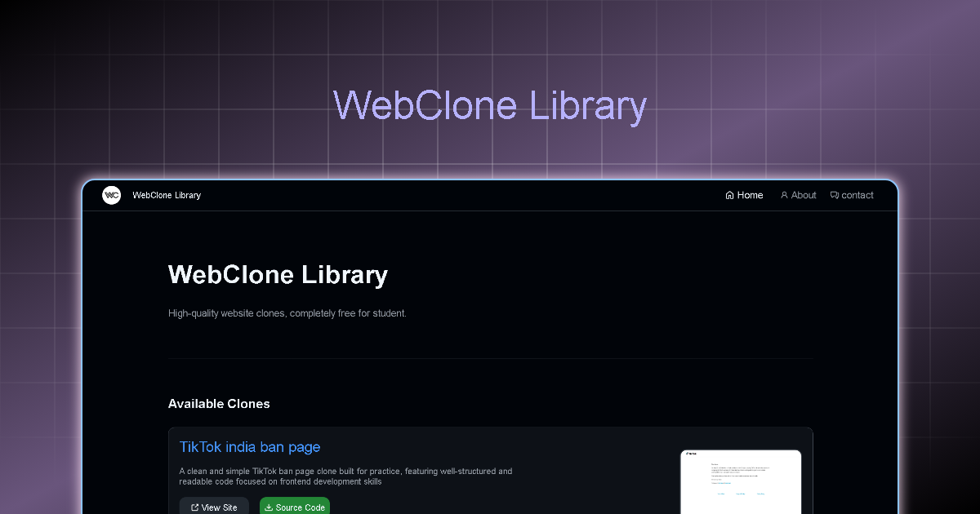The width and height of the screenshot is (980, 514).
Task: Click the house icon beside Home
Action: (x=729, y=195)
